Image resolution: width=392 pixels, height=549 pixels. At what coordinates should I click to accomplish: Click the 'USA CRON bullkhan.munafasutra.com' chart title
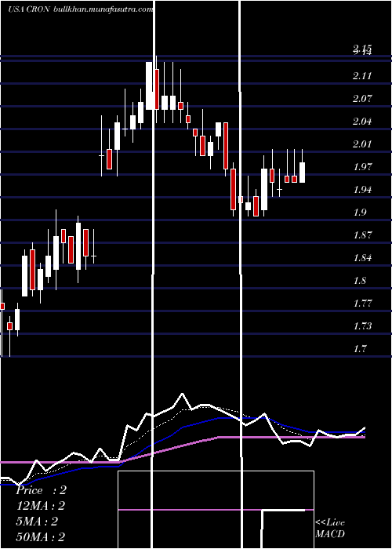(x=80, y=9)
